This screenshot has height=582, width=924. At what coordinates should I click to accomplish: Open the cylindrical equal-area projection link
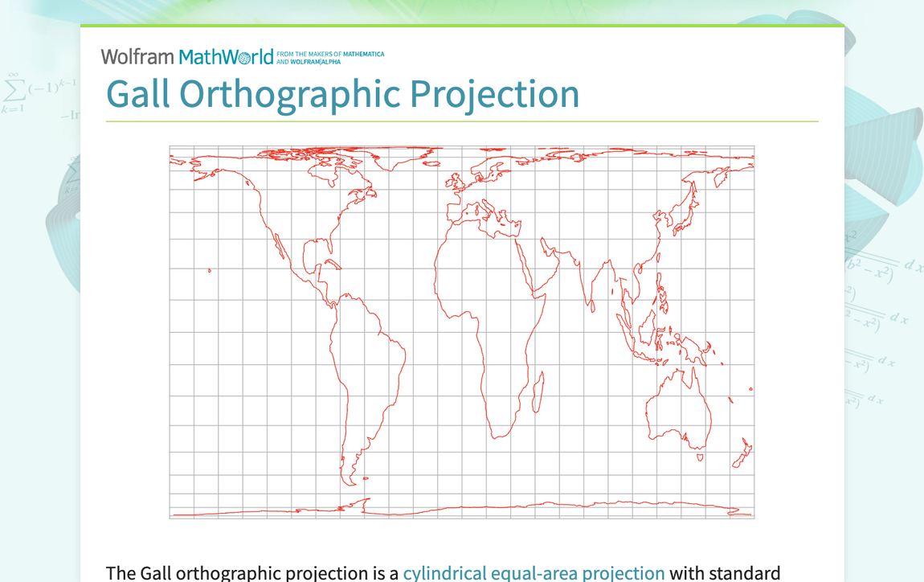(533, 573)
